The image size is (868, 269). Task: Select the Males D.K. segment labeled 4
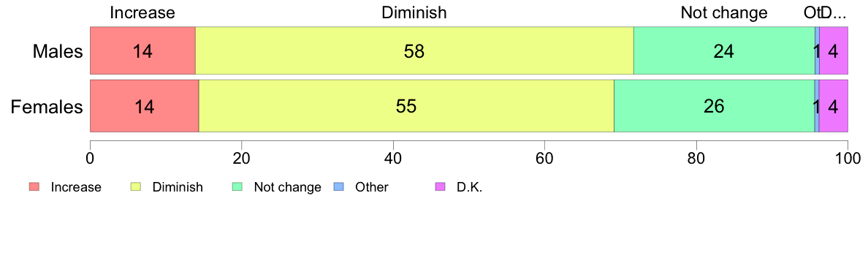[x=834, y=50]
